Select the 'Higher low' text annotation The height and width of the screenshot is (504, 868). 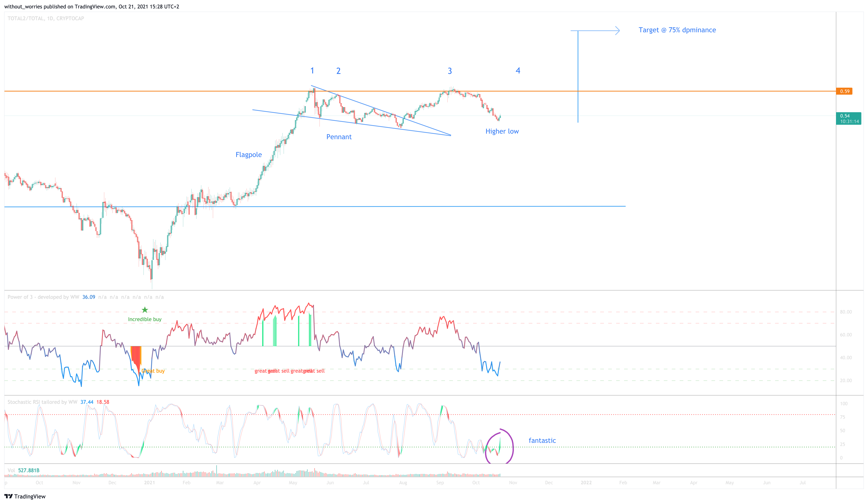pyautogui.click(x=502, y=131)
